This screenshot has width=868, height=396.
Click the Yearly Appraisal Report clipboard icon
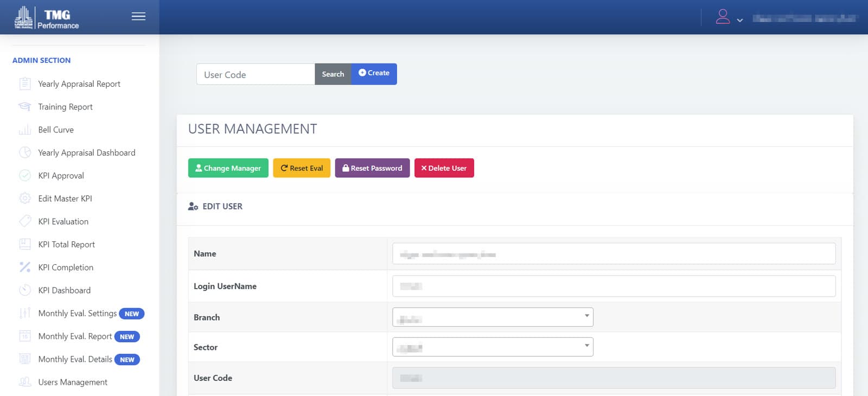25,84
